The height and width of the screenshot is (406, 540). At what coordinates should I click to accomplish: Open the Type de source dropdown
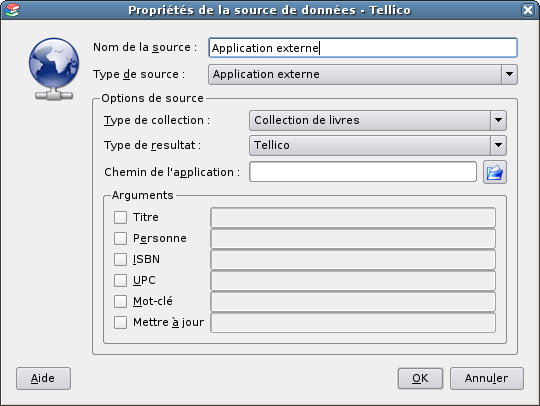(x=363, y=74)
